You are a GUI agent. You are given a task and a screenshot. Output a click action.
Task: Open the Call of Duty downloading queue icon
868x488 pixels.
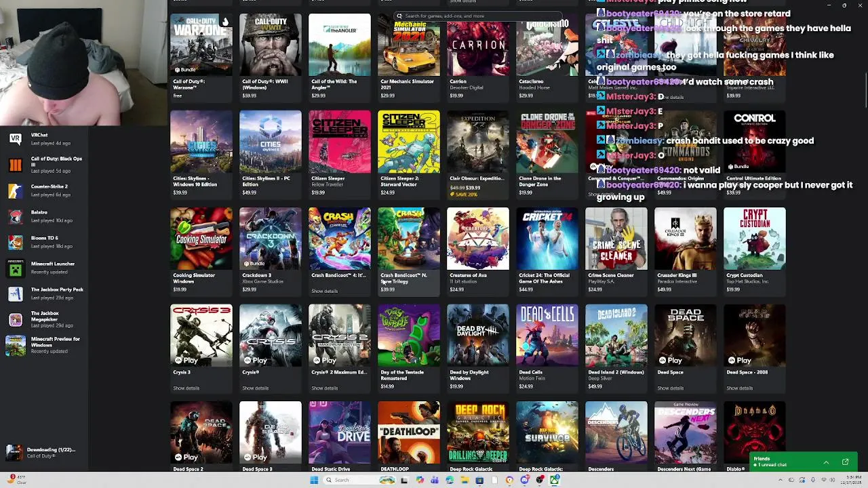coord(15,452)
